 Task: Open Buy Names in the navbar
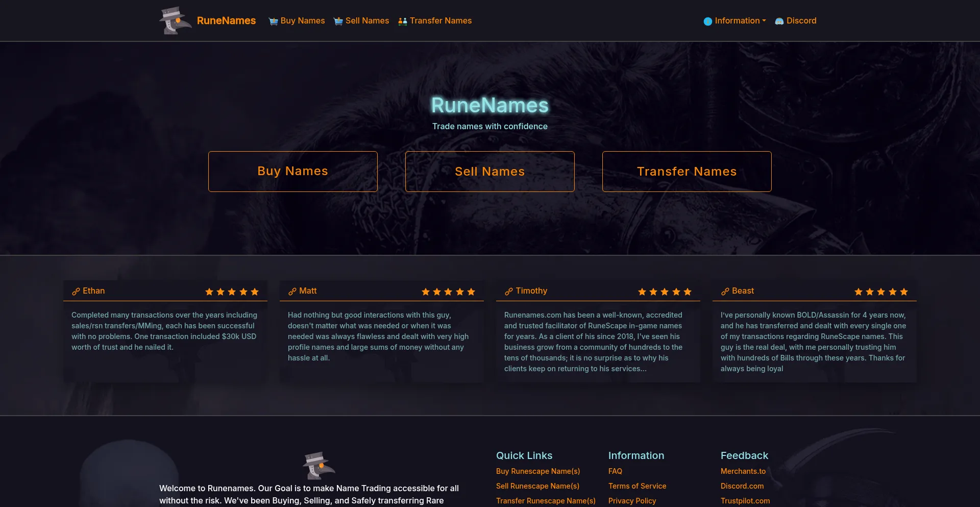302,20
